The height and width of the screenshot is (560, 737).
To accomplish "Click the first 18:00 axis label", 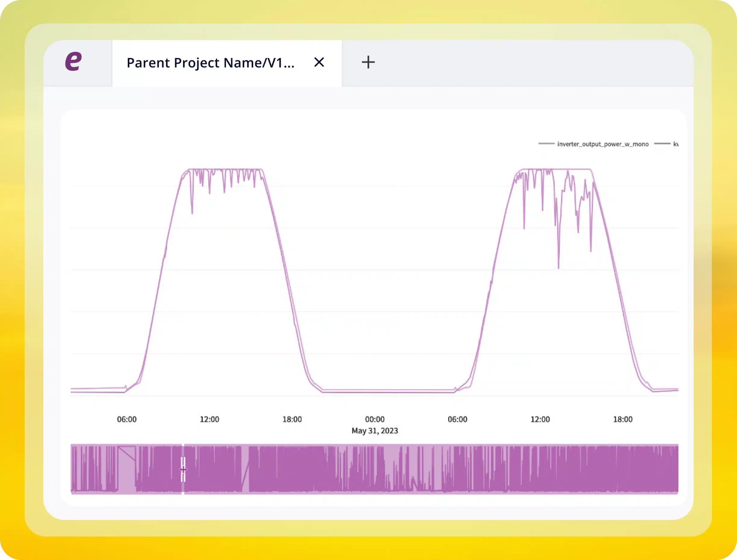I will [x=292, y=419].
